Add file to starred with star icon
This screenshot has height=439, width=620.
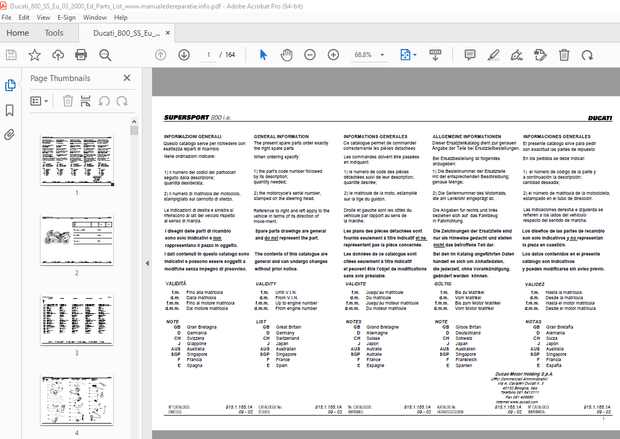tap(34, 55)
